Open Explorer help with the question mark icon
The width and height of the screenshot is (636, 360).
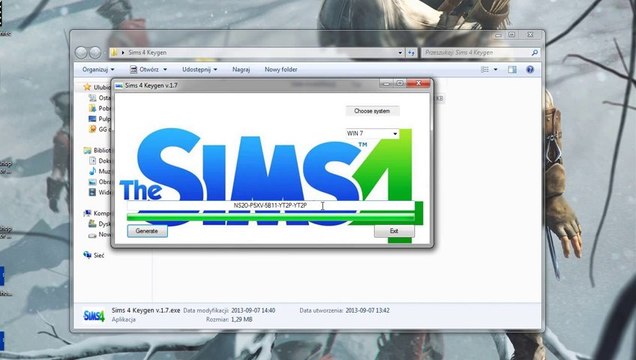[530, 70]
